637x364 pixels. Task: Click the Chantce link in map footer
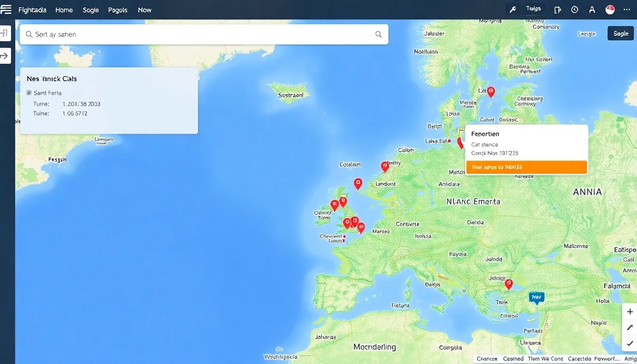[487, 359]
